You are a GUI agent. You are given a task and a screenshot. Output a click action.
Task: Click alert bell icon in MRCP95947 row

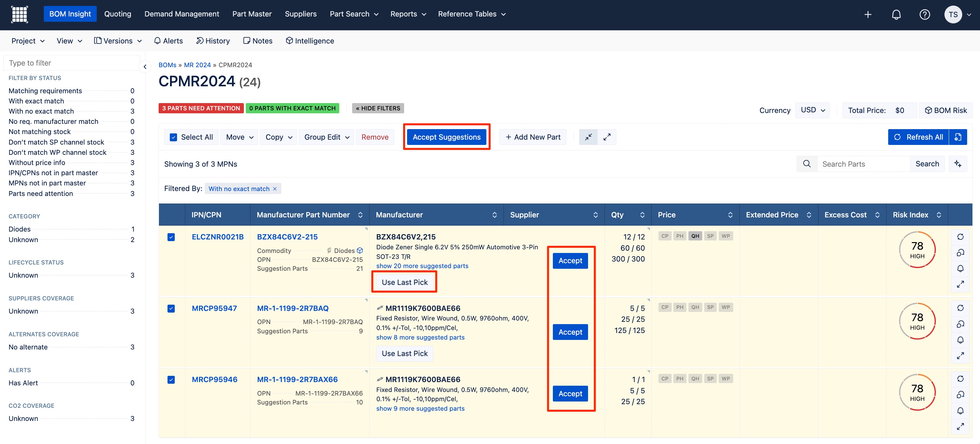(x=960, y=340)
